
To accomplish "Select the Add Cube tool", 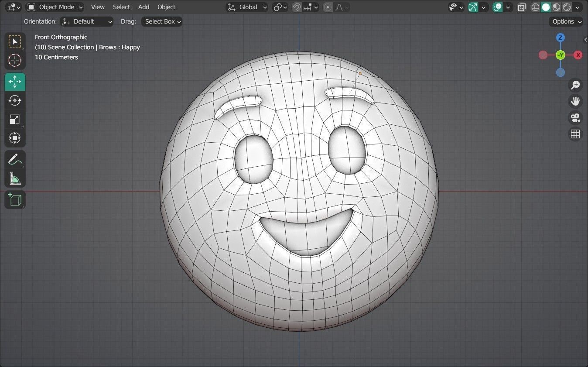I will point(15,199).
